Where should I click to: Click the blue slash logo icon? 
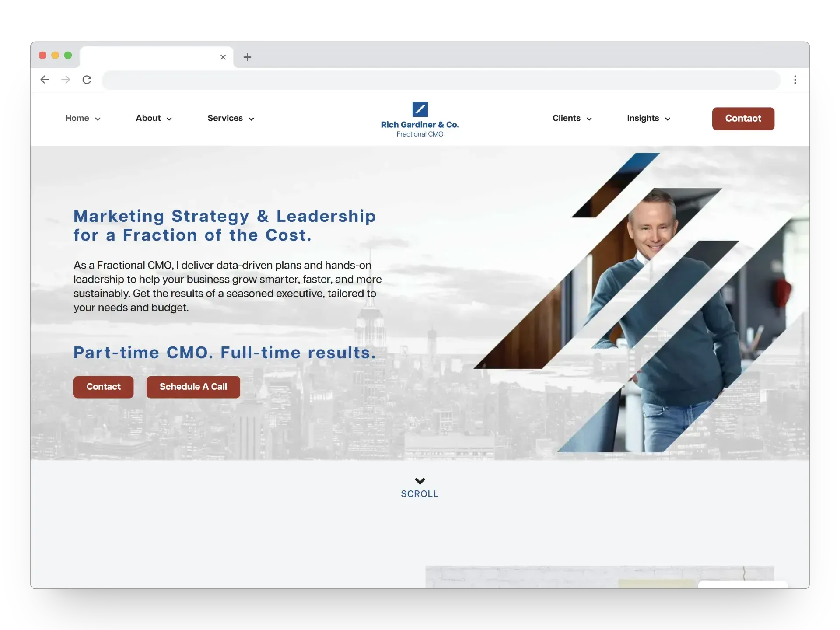pyautogui.click(x=420, y=109)
